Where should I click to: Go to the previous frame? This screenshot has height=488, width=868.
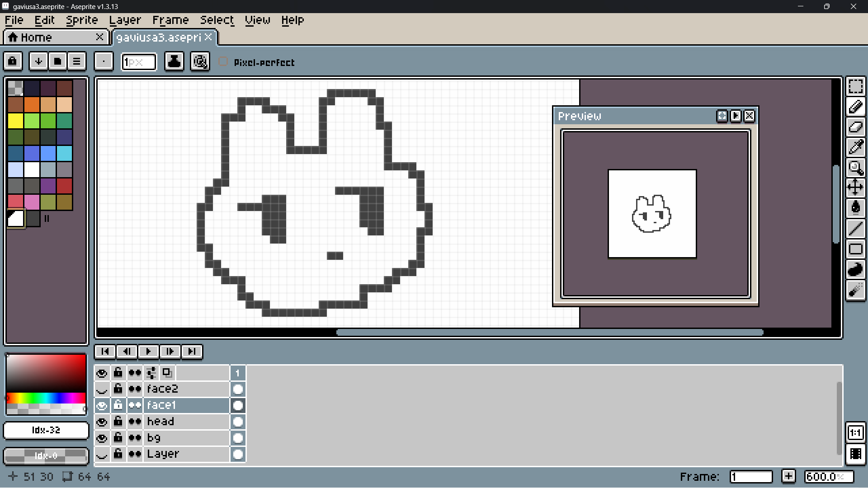(127, 351)
